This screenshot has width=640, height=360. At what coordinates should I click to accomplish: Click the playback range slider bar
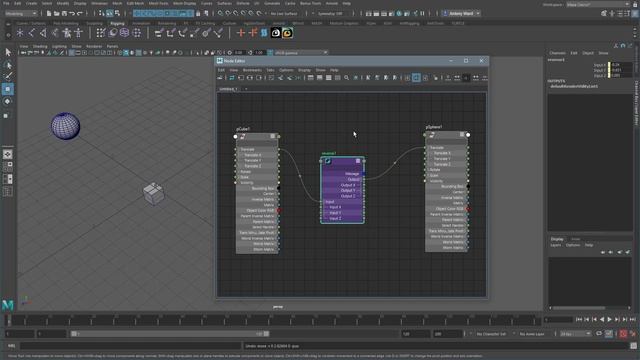(170, 334)
